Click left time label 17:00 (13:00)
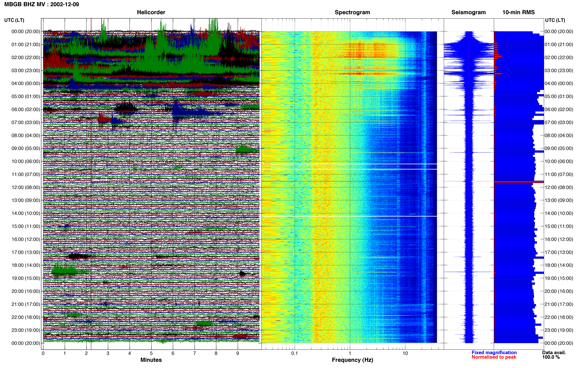 click(26, 252)
